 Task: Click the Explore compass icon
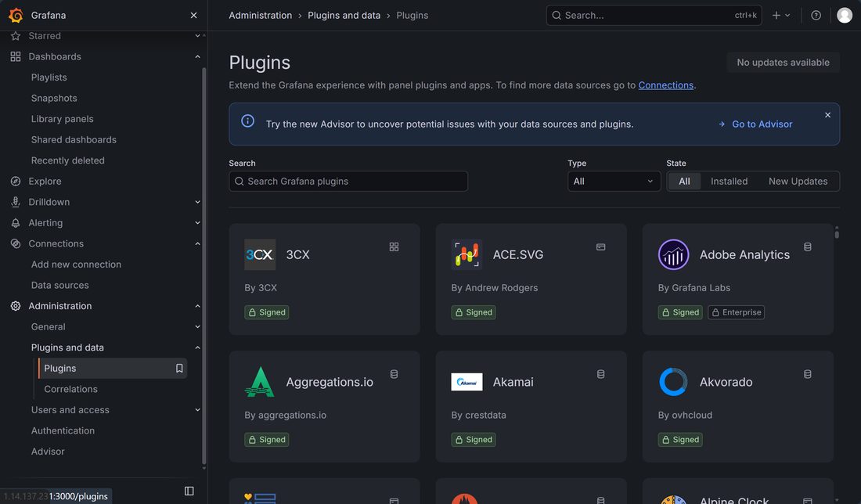(x=16, y=182)
